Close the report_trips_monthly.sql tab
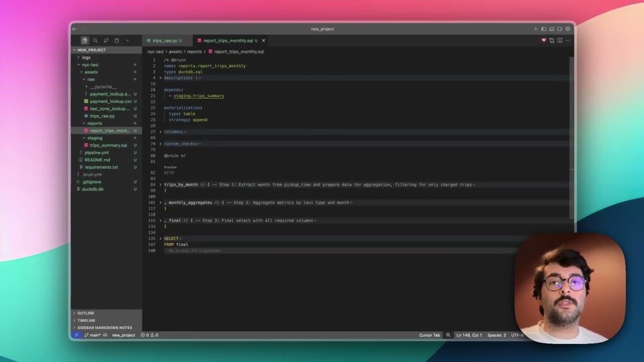644x362 pixels. tap(263, 40)
